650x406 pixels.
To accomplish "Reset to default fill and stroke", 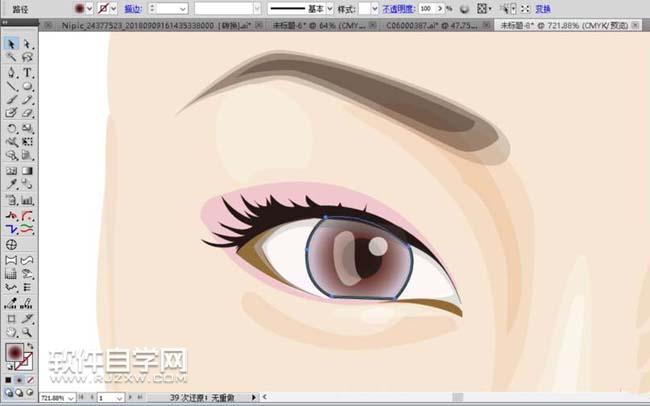I will click(9, 367).
